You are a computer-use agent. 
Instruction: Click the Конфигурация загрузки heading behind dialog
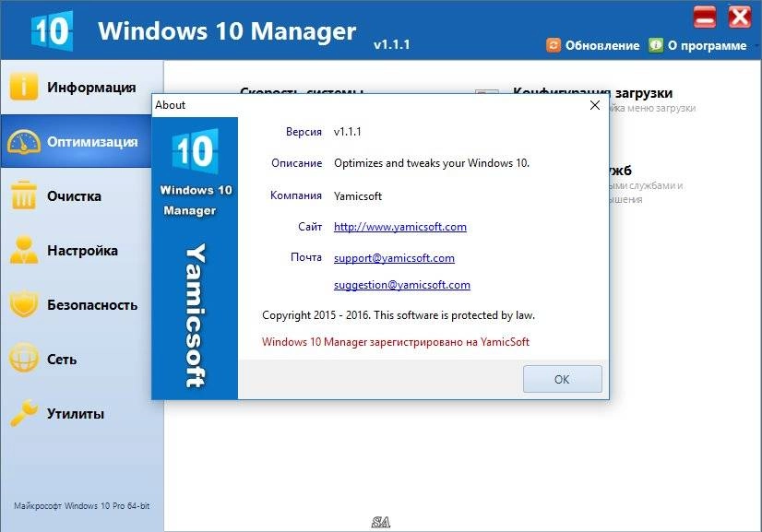click(x=593, y=91)
